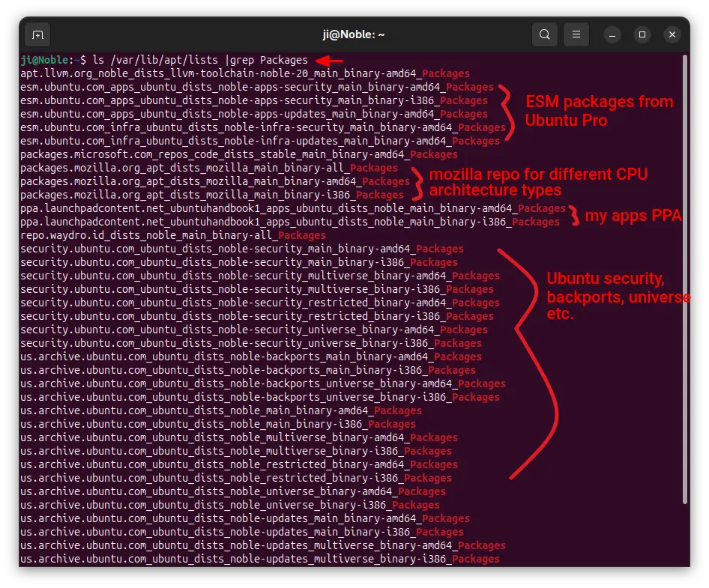Click the ubuntuhandbook1 apps binary-amd64 line
Screen dimensions: 709x588
click(293, 208)
